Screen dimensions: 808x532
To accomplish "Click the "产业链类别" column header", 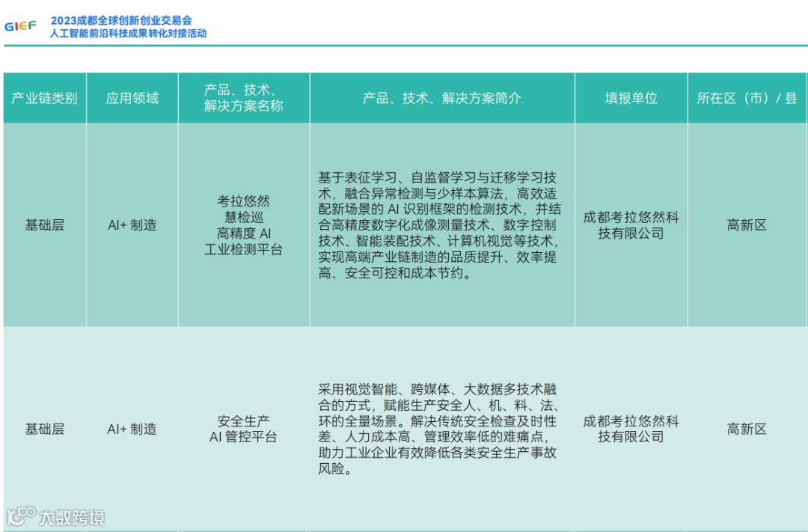I will 44,98.
